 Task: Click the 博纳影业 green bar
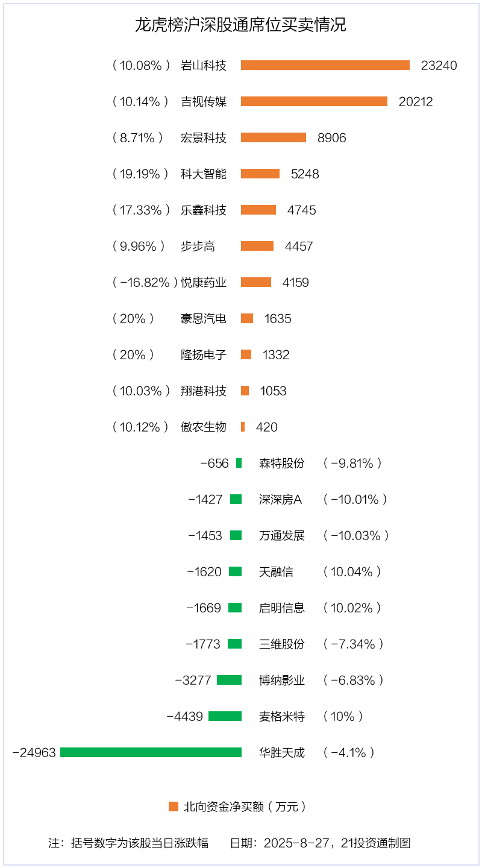coord(229,680)
